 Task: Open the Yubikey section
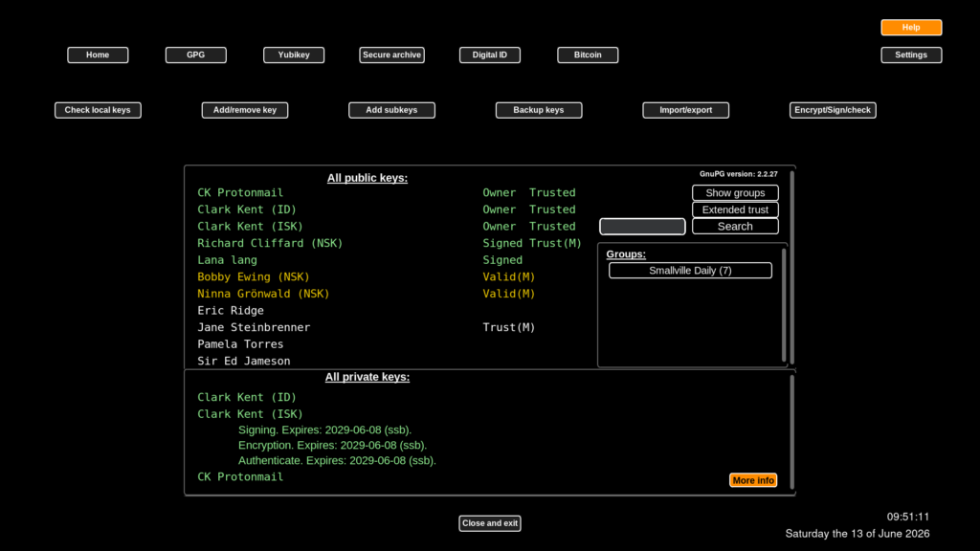[294, 55]
